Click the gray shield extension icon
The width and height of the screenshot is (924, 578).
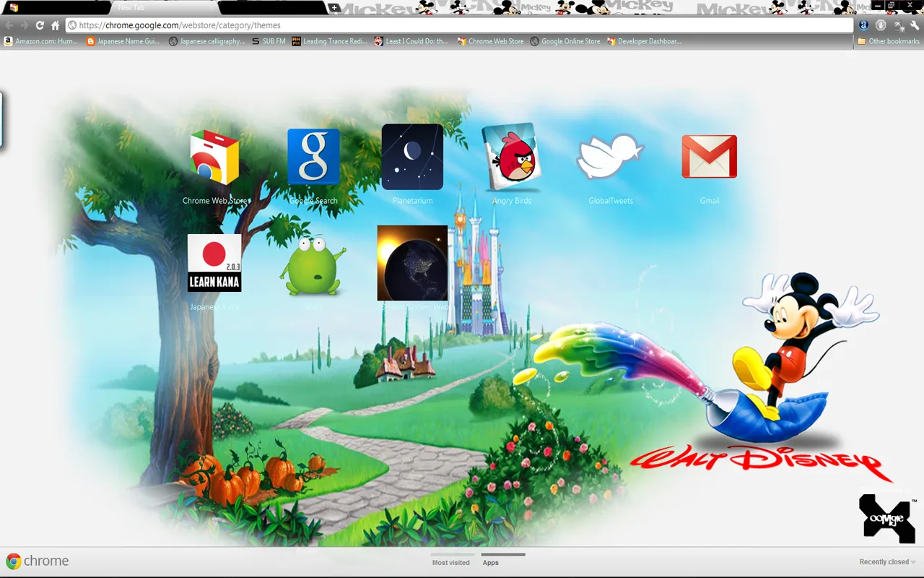click(x=881, y=25)
